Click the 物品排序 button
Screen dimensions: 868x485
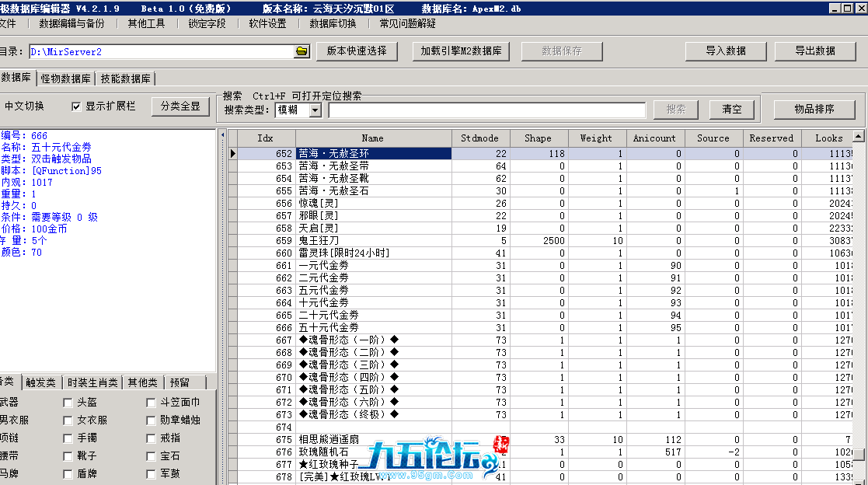pos(814,110)
